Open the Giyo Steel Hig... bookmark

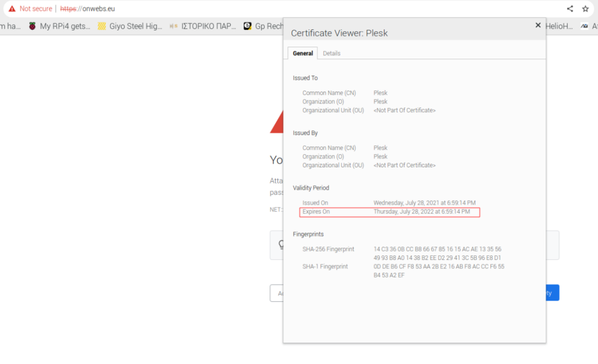coord(130,26)
